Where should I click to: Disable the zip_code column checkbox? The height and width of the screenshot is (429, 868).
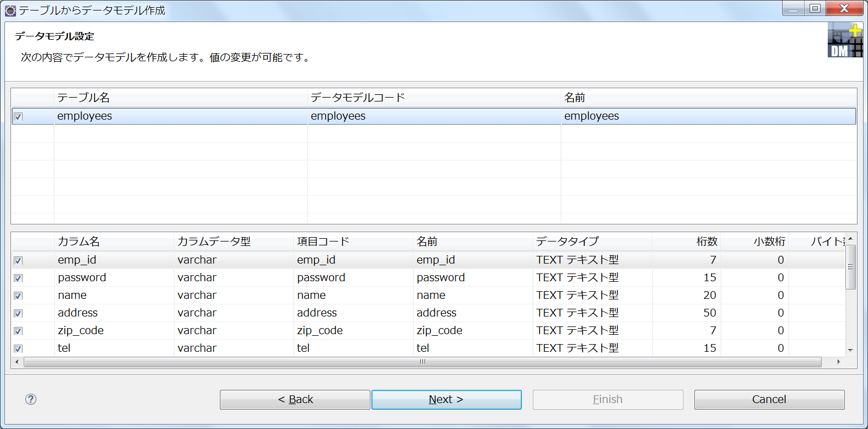(18, 331)
